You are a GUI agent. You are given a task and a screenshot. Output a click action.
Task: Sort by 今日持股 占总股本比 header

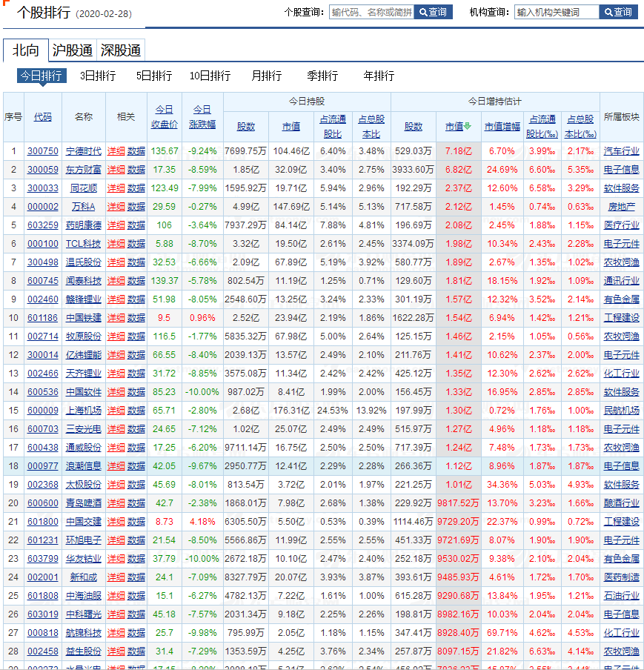pos(371,127)
